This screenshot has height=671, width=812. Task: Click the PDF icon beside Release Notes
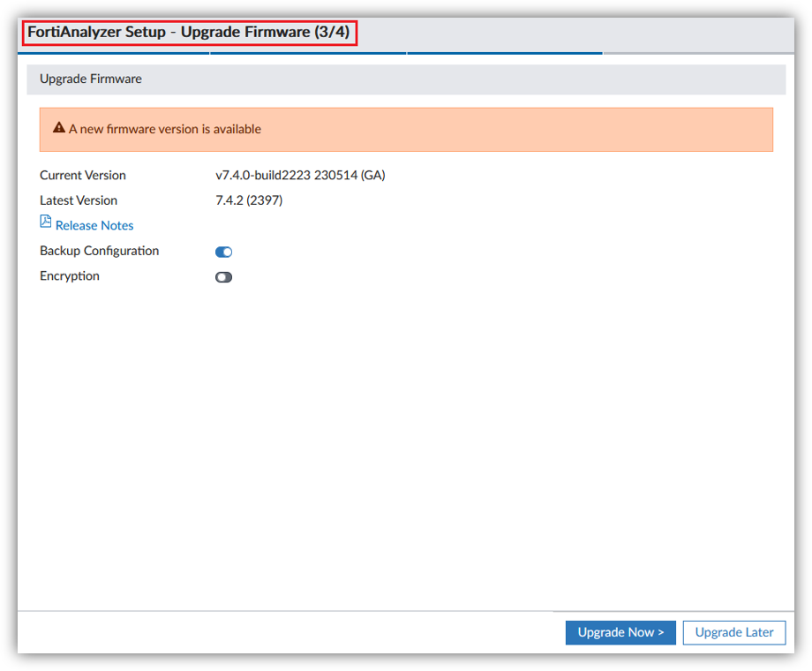click(x=46, y=222)
